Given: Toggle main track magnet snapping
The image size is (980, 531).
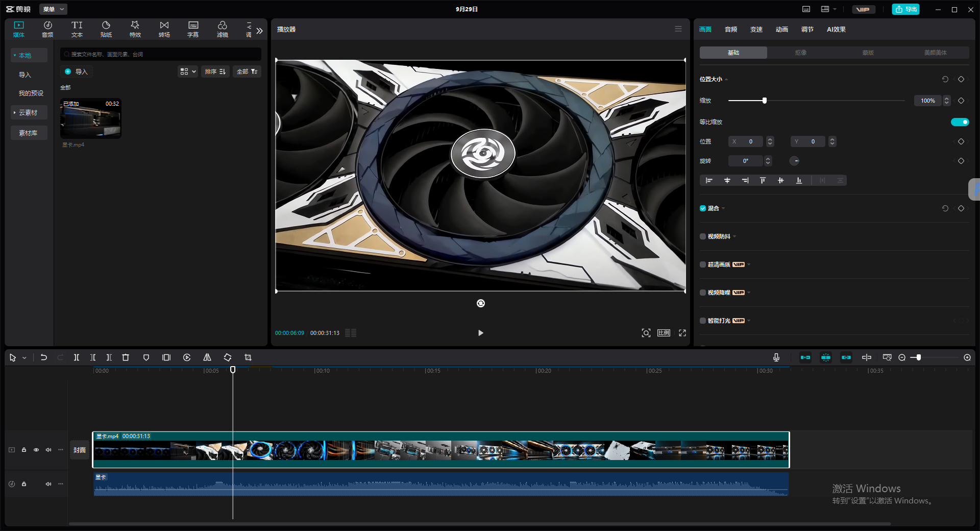Looking at the screenshot, I should tap(805, 357).
